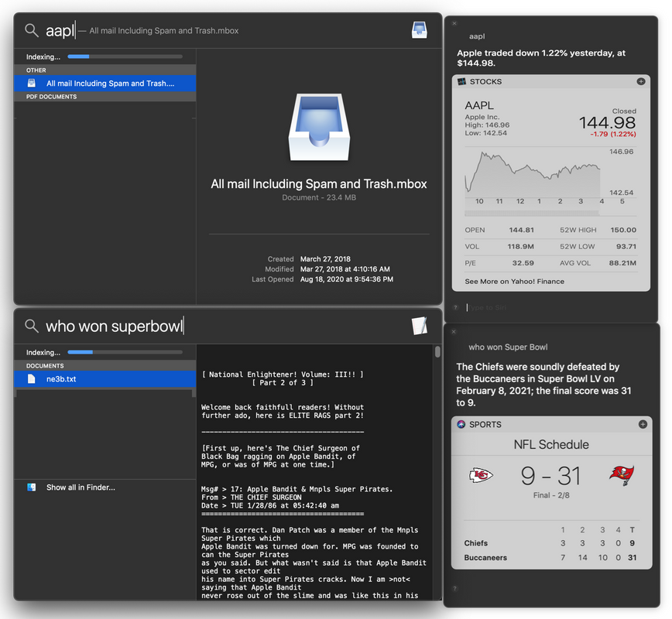Click the Finder icon beside Show all in Finder

(x=31, y=487)
